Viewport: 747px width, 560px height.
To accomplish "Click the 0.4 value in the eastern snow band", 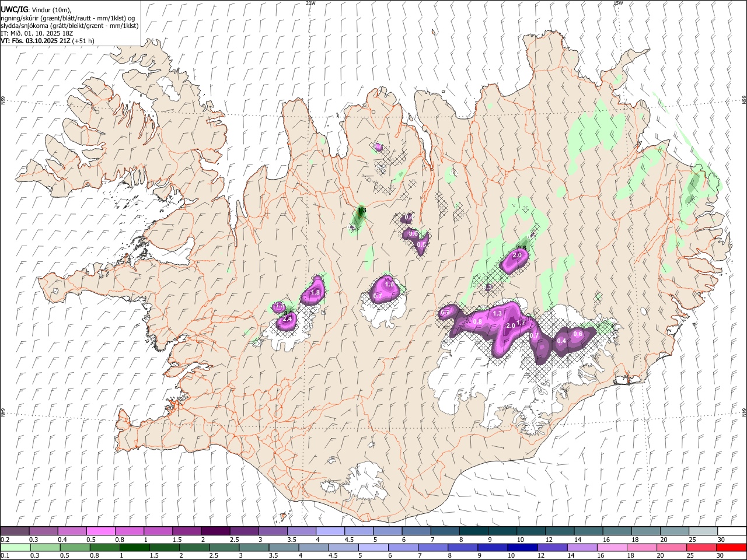I will [561, 341].
